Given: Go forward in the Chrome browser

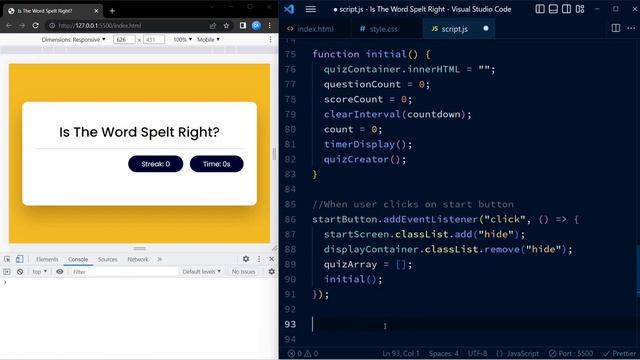Looking at the screenshot, I should 22,25.
